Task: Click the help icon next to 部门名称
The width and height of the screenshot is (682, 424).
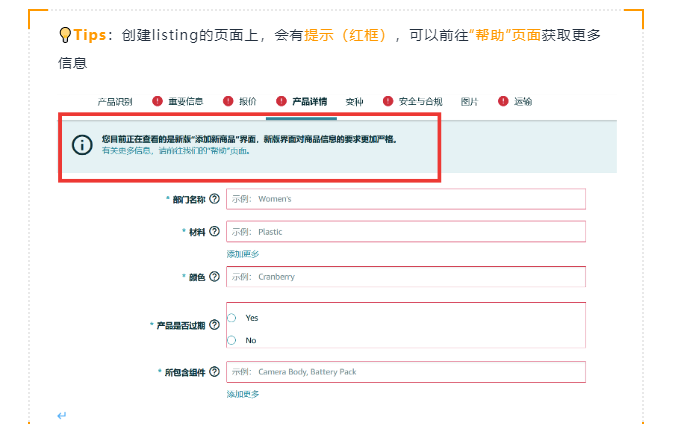Action: 214,199
